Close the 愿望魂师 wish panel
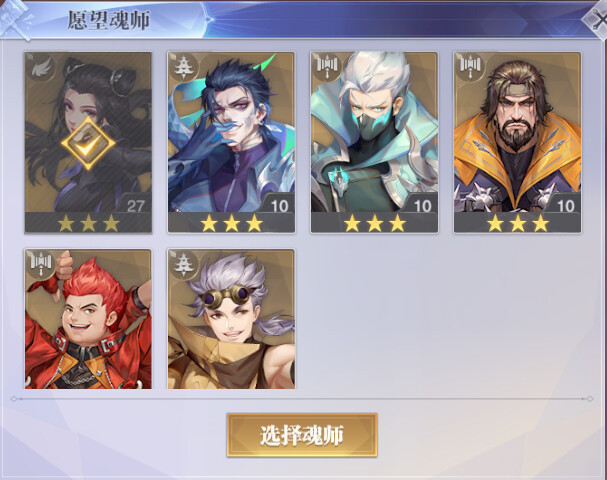This screenshot has width=607, height=480. tap(597, 20)
